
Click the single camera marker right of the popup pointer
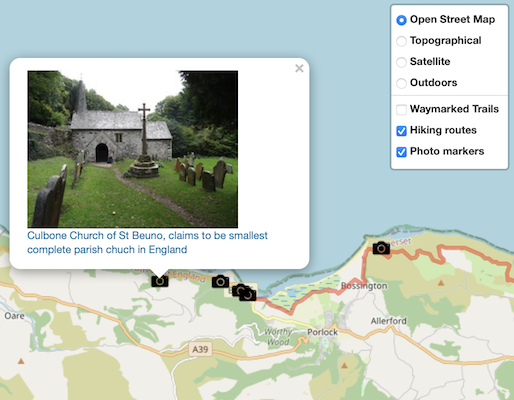[x=220, y=282]
